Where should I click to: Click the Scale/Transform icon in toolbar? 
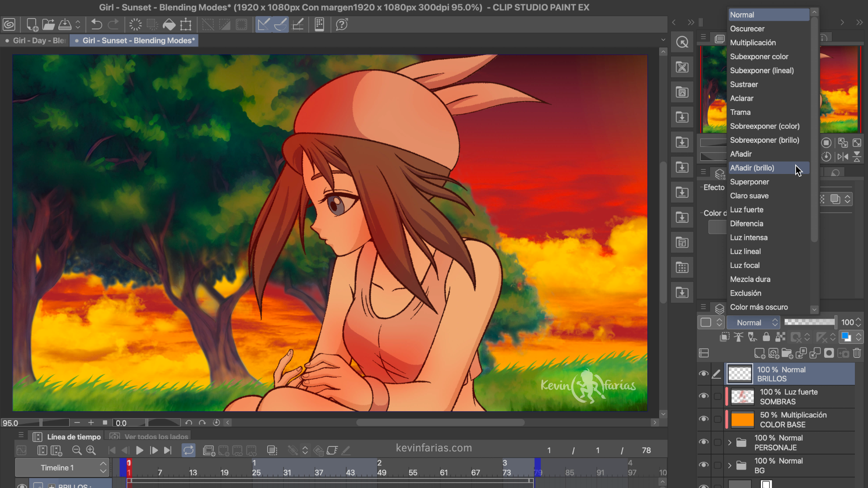tap(186, 24)
